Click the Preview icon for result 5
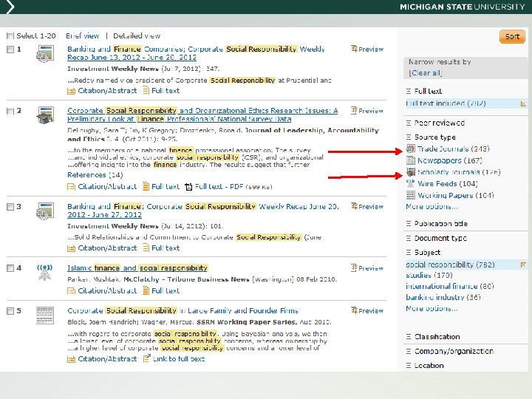Viewport: 532px width, 399px height. [354, 310]
